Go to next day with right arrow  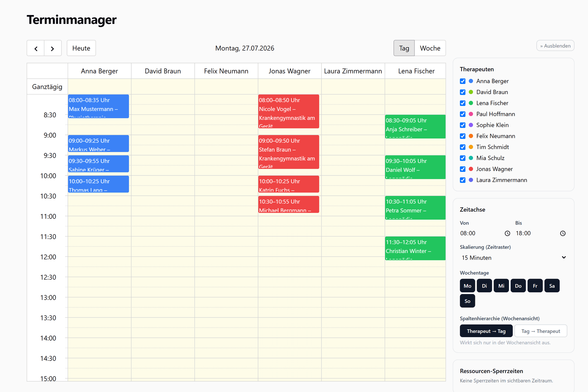53,48
